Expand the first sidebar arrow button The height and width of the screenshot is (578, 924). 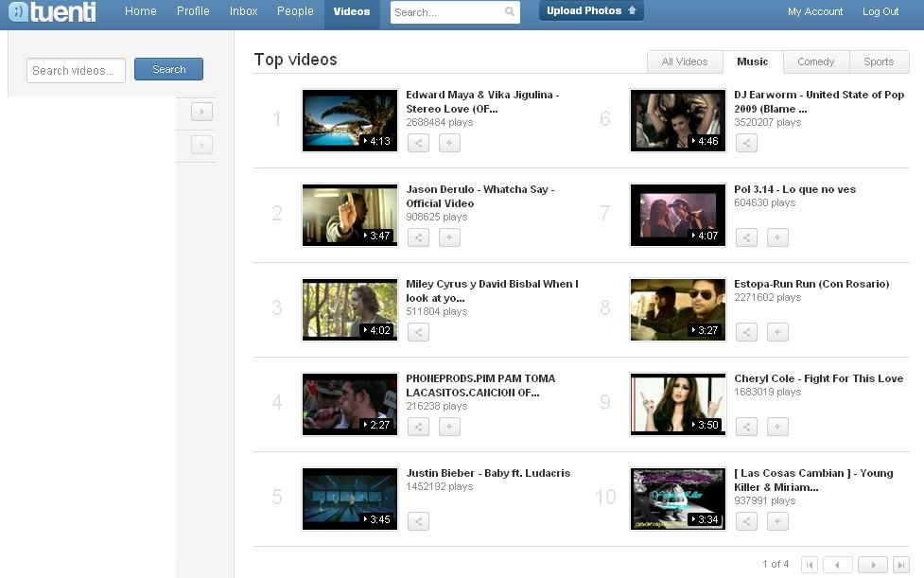click(201, 112)
